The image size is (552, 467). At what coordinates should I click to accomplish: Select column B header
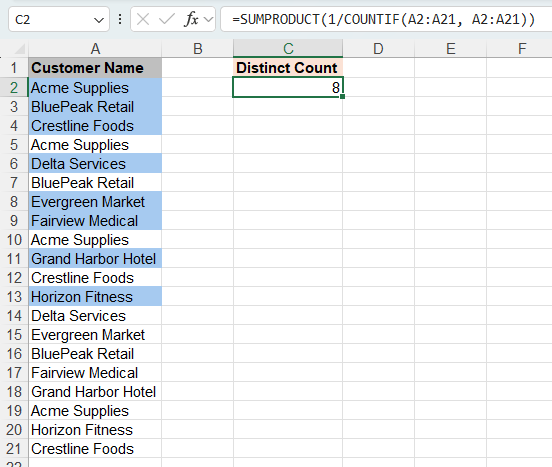pyautogui.click(x=197, y=49)
